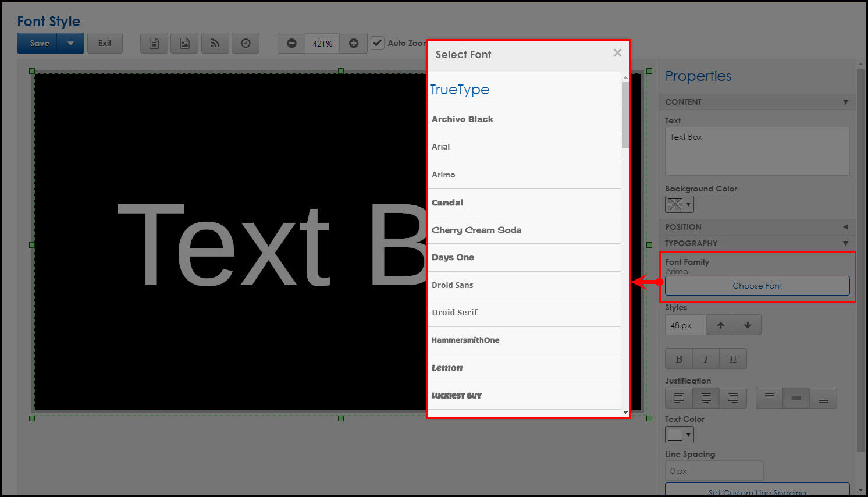The image size is (868, 497).
Task: Toggle the Auto Zoom checkbox
Action: [x=378, y=42]
